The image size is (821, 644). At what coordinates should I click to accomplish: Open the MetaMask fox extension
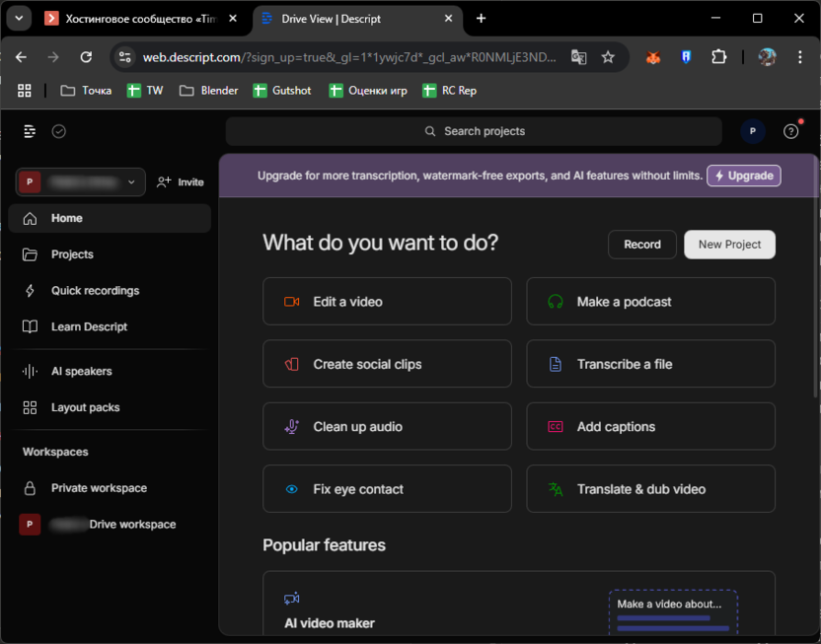click(x=653, y=57)
